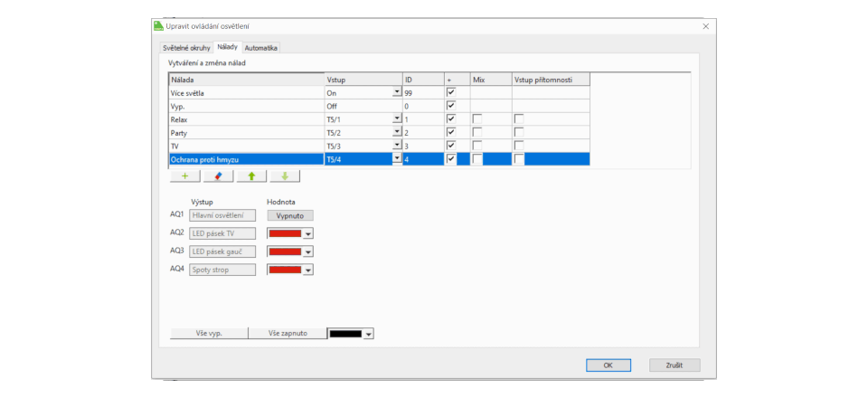Click red color swatch for LED pásek gauč
868x398 pixels.
click(285, 251)
